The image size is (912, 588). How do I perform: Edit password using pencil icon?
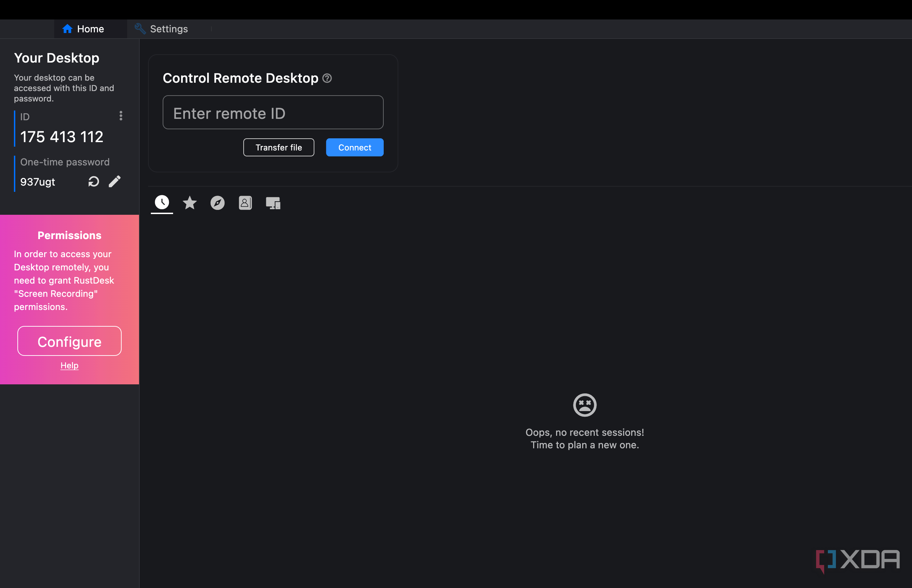[x=115, y=181]
